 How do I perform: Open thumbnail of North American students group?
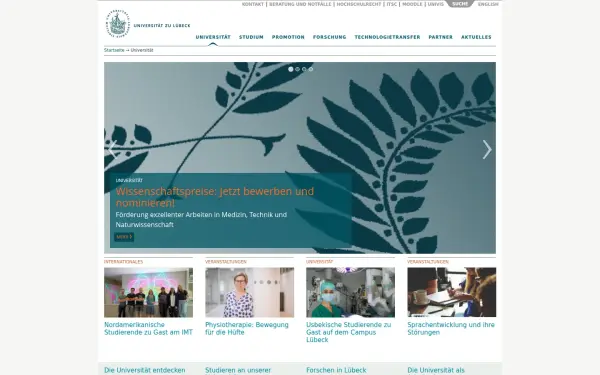(x=148, y=292)
